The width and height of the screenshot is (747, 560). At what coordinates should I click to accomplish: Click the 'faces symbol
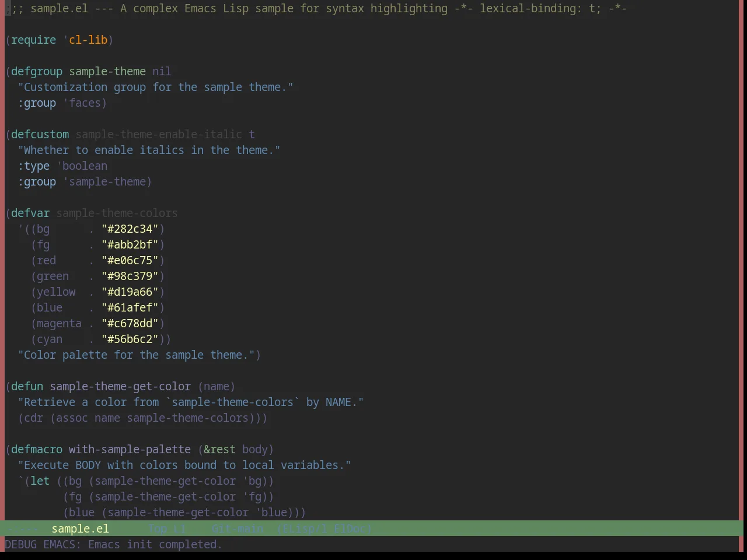[x=82, y=103]
